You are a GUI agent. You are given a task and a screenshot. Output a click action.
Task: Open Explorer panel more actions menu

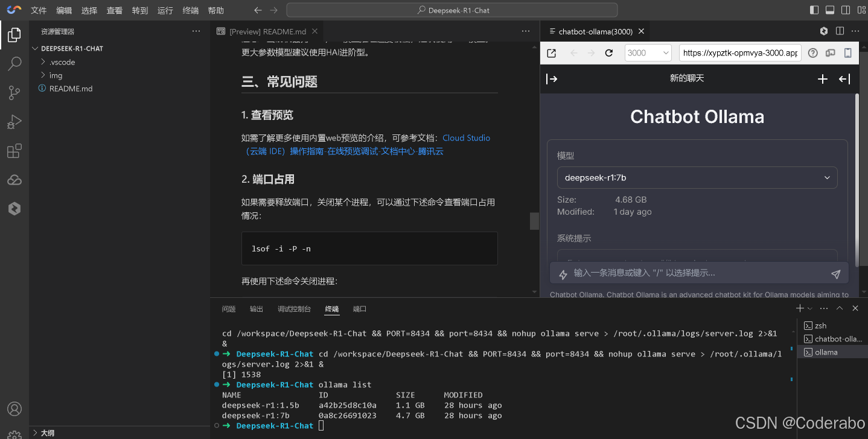coord(196,31)
